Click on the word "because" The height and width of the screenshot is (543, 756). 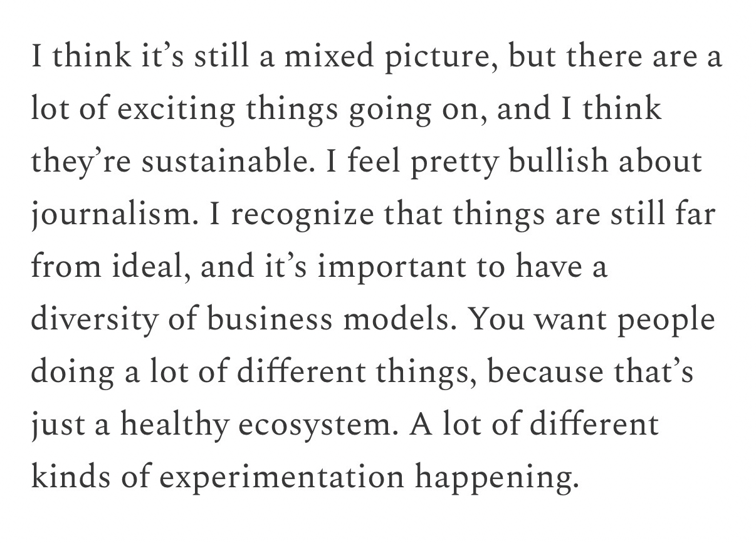pos(546,373)
